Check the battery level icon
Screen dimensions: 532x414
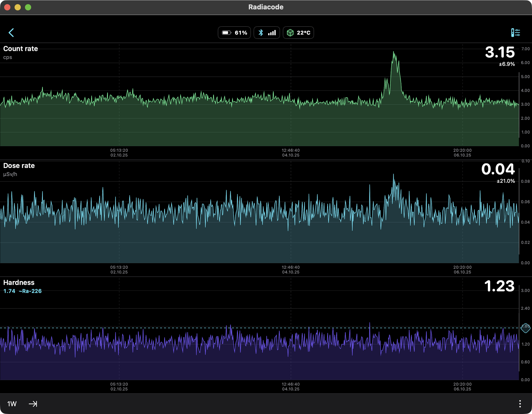226,33
